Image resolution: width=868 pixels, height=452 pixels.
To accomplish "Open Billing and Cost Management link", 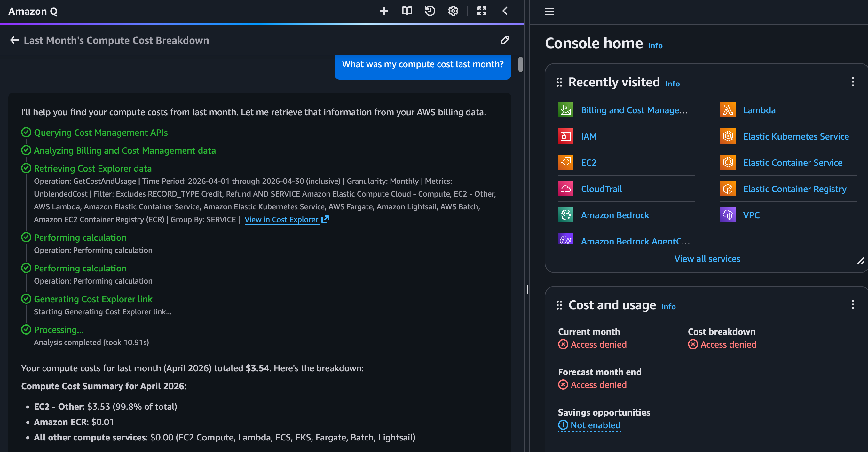I will click(x=634, y=110).
